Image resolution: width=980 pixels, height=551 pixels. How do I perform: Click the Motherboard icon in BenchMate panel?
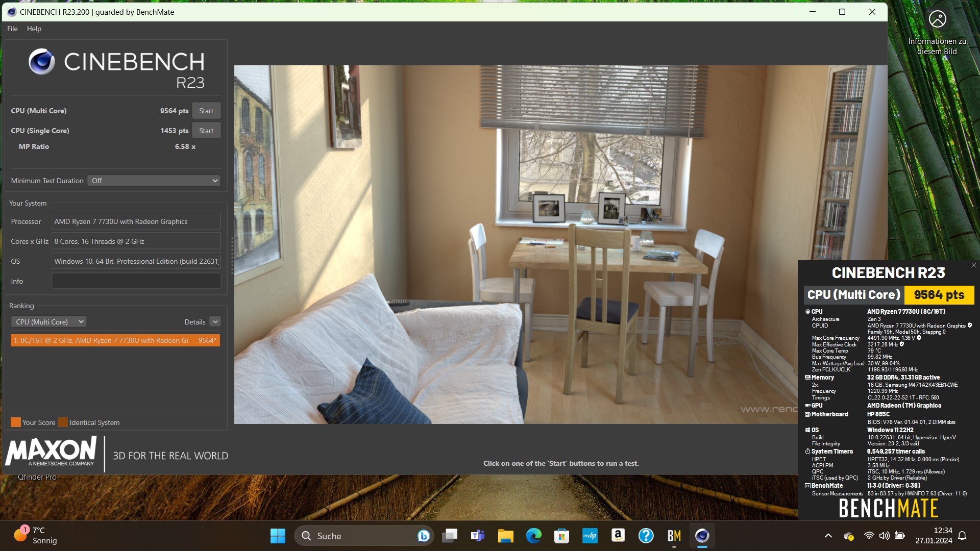tap(807, 414)
